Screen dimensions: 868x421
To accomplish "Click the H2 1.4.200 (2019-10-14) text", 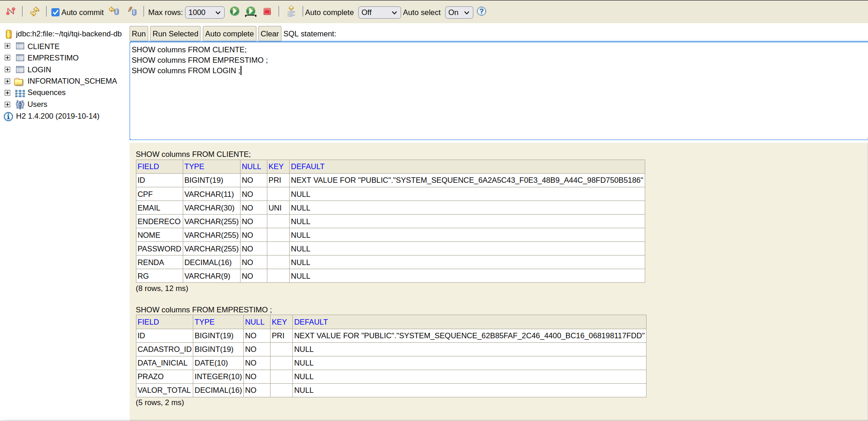I will point(58,116).
